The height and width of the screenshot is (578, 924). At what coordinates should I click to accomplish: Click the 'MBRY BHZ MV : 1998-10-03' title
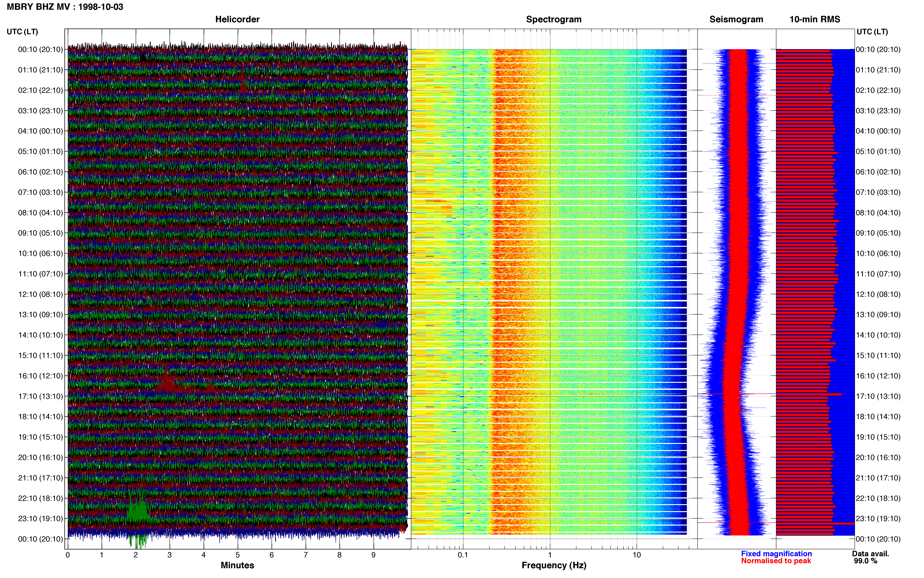tap(65, 7)
